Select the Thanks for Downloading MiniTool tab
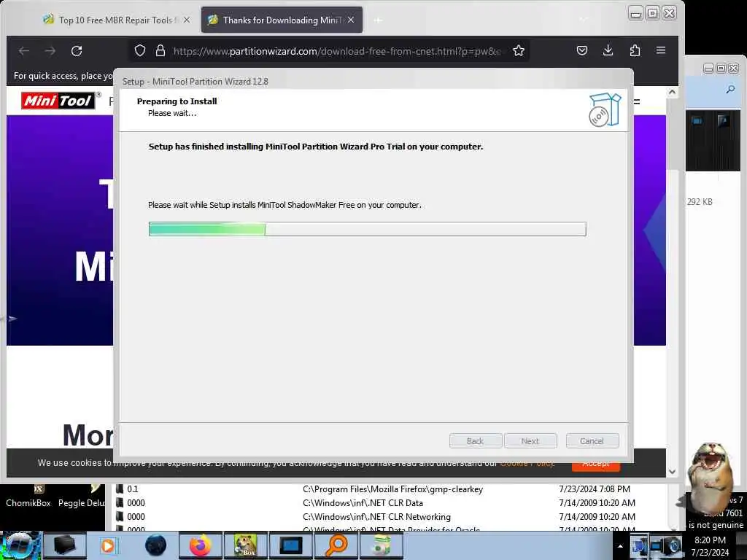 tap(282, 20)
